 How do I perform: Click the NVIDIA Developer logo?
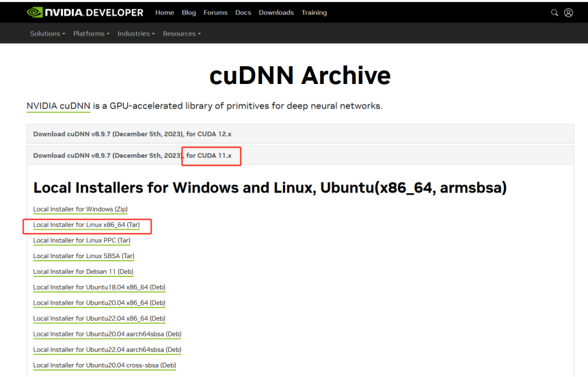[85, 12]
